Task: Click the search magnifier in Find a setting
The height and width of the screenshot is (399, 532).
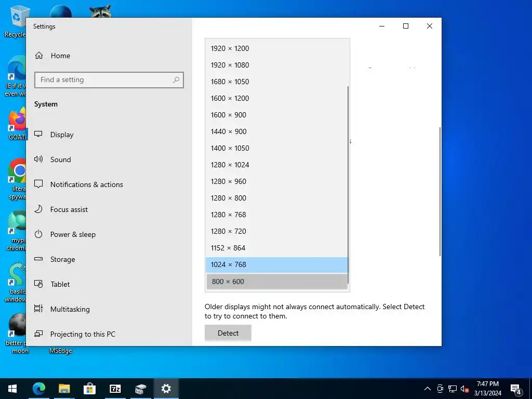Action: tap(176, 79)
